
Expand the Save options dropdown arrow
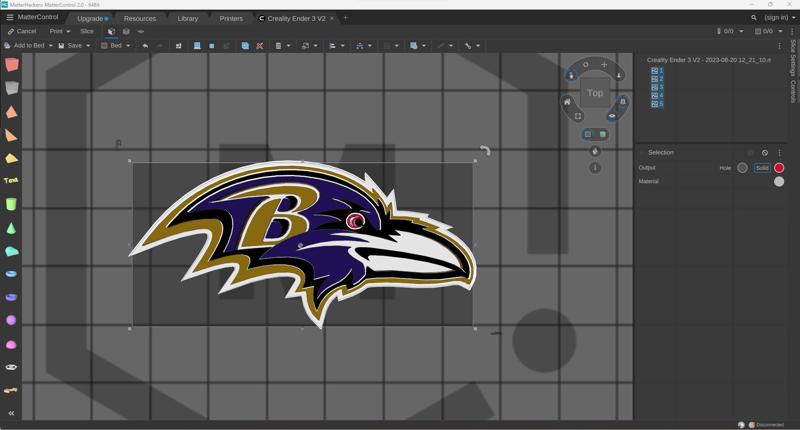88,46
